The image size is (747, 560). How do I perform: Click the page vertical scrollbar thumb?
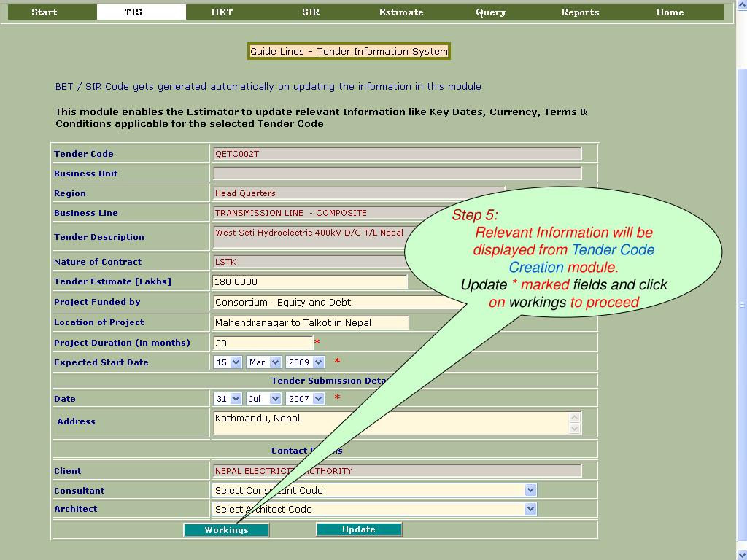point(742,305)
